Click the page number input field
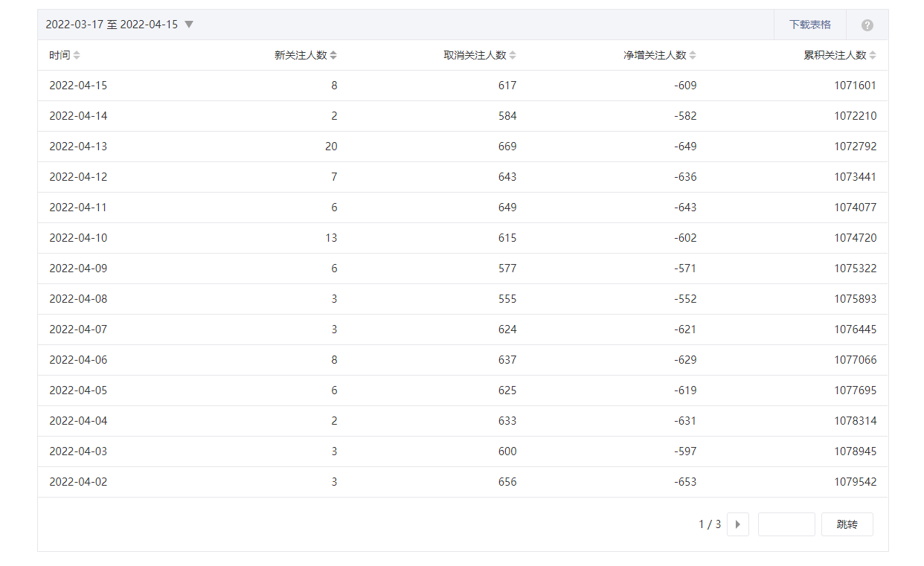 click(786, 524)
